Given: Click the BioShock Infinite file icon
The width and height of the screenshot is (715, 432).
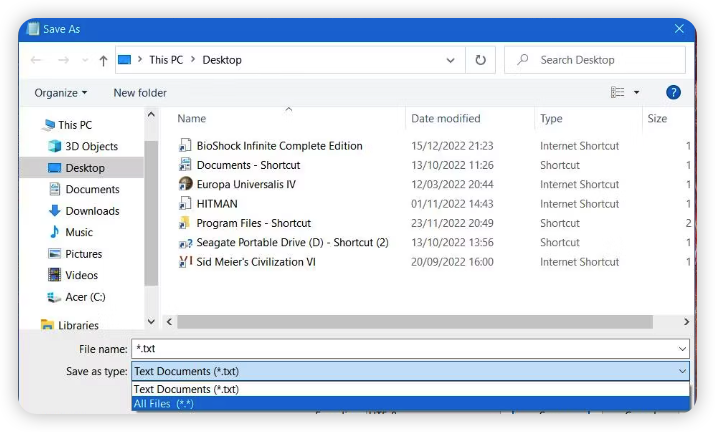Looking at the screenshot, I should pyautogui.click(x=185, y=146).
